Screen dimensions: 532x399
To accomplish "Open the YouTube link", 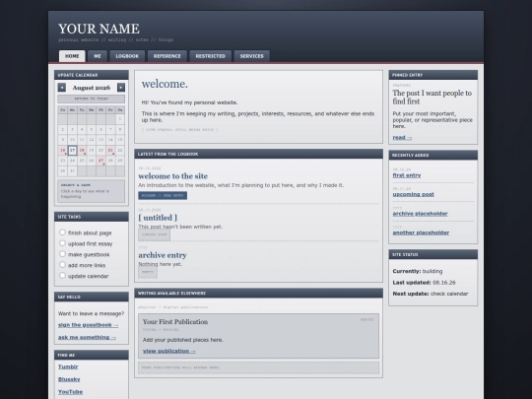I will (x=70, y=392).
